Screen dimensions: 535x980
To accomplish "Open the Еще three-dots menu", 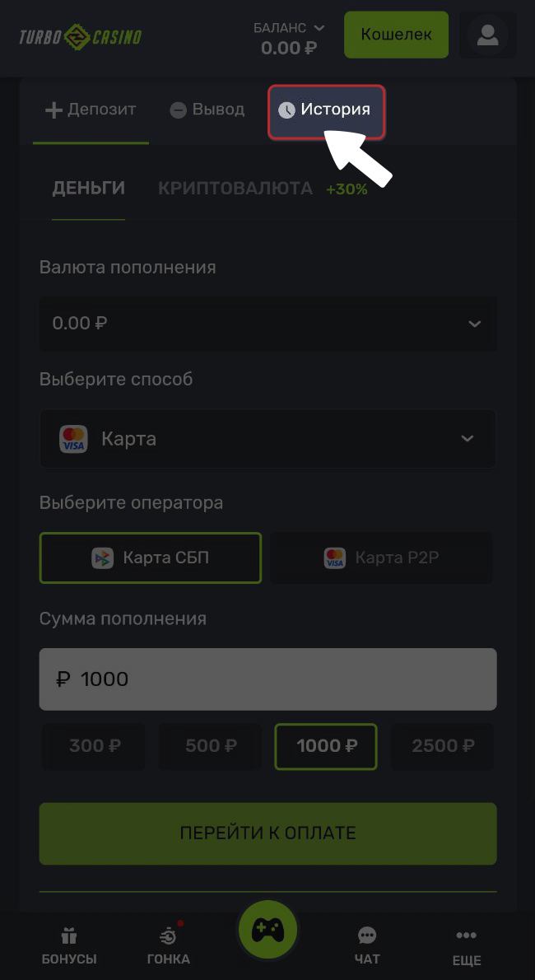I will [466, 936].
